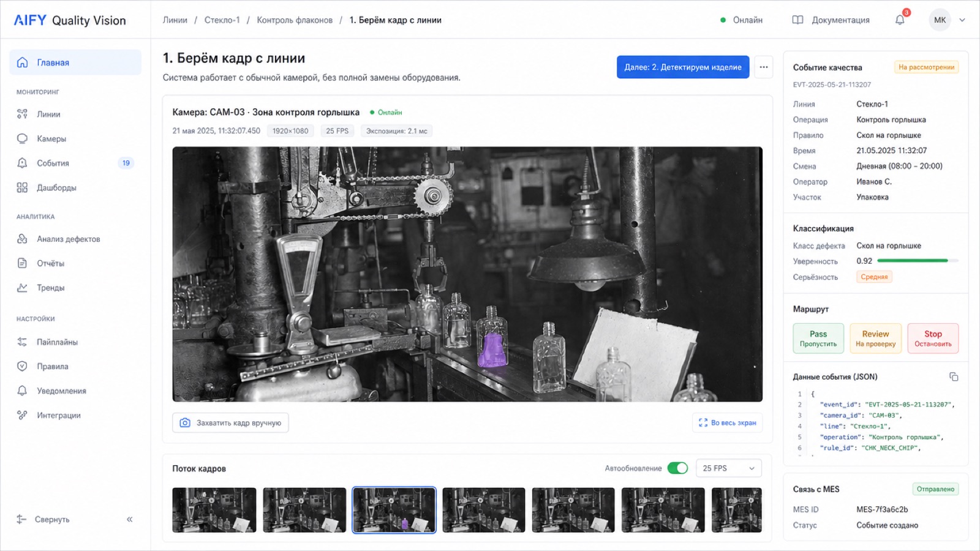This screenshot has height=551, width=980.
Task: Route event with Pass Пропустить button
Action: (818, 339)
